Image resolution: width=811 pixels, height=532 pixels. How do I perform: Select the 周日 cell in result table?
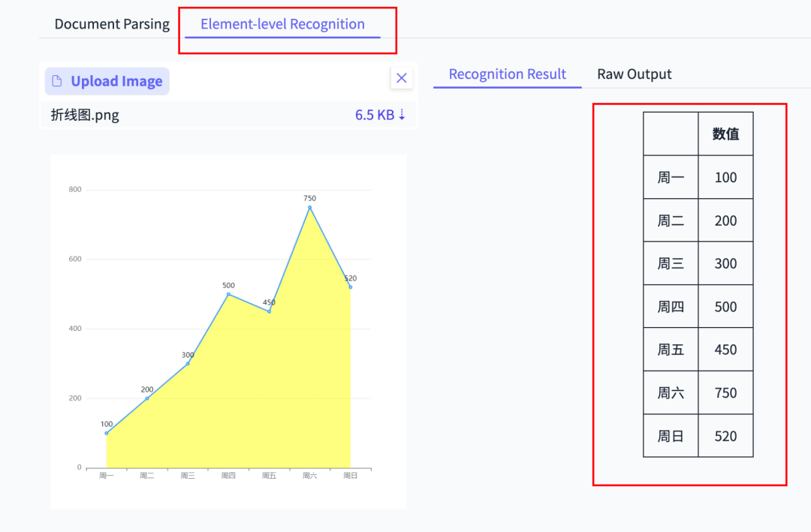[x=671, y=436]
